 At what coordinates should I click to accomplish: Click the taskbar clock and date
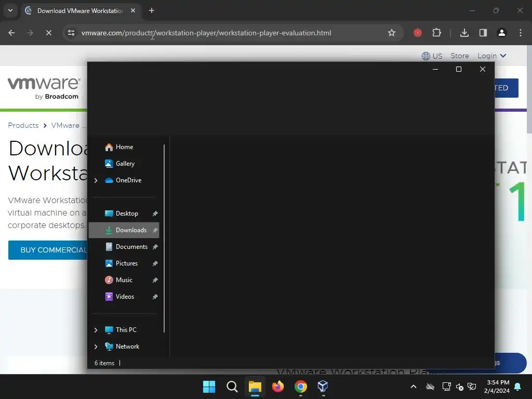pos(497,387)
